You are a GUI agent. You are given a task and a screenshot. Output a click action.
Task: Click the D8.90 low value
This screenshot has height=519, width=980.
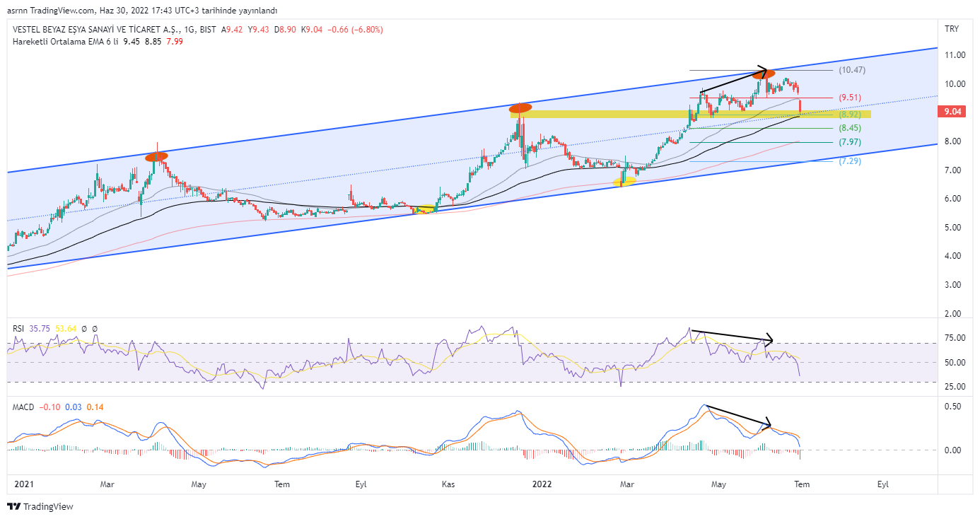click(x=286, y=30)
